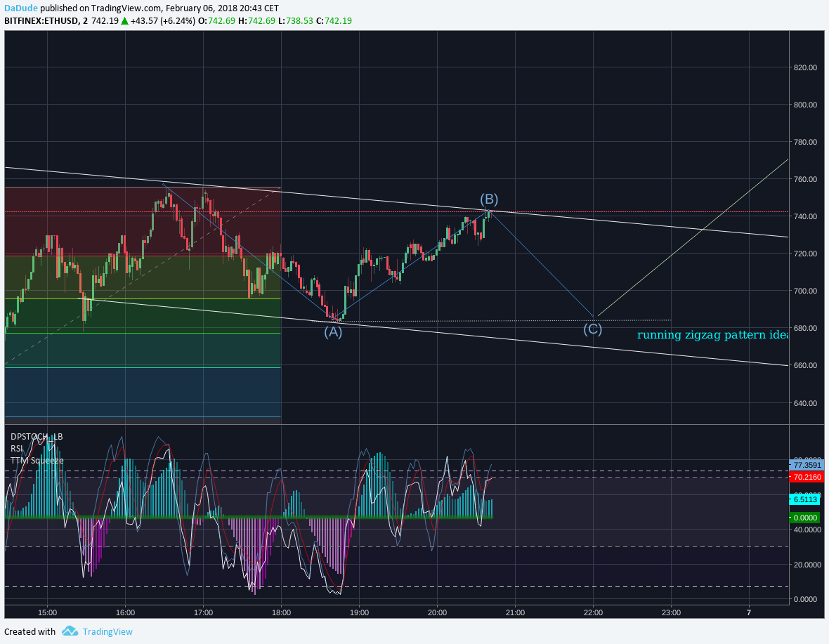Click the TTM Squeeze indicator label

point(37,461)
